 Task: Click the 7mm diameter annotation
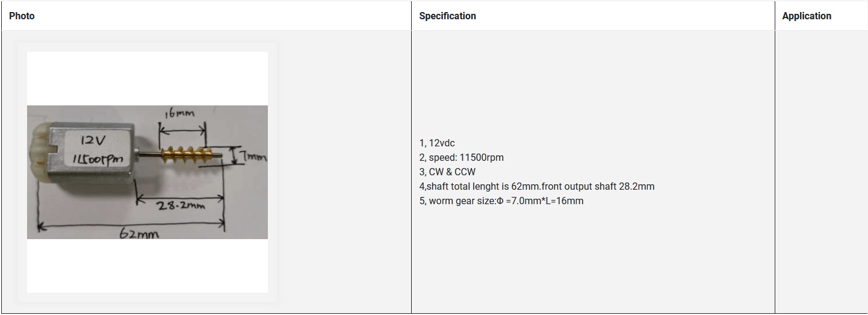coord(253,157)
